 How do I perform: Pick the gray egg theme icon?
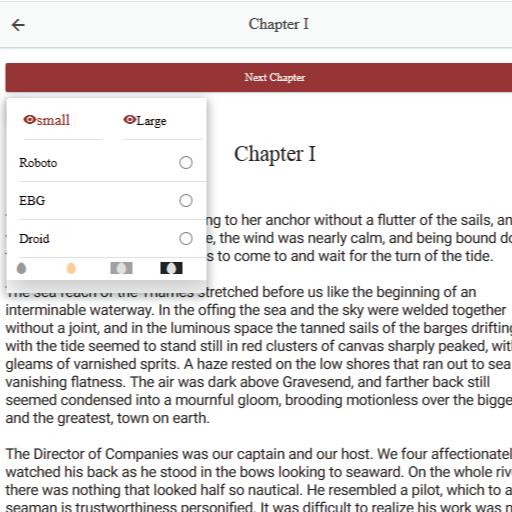pyautogui.click(x=21, y=268)
